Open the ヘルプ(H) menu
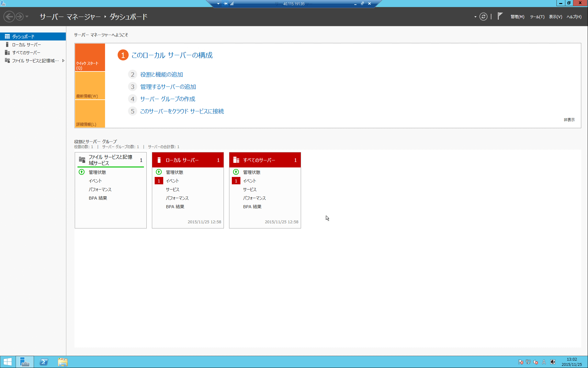This screenshot has width=588, height=368. click(574, 17)
